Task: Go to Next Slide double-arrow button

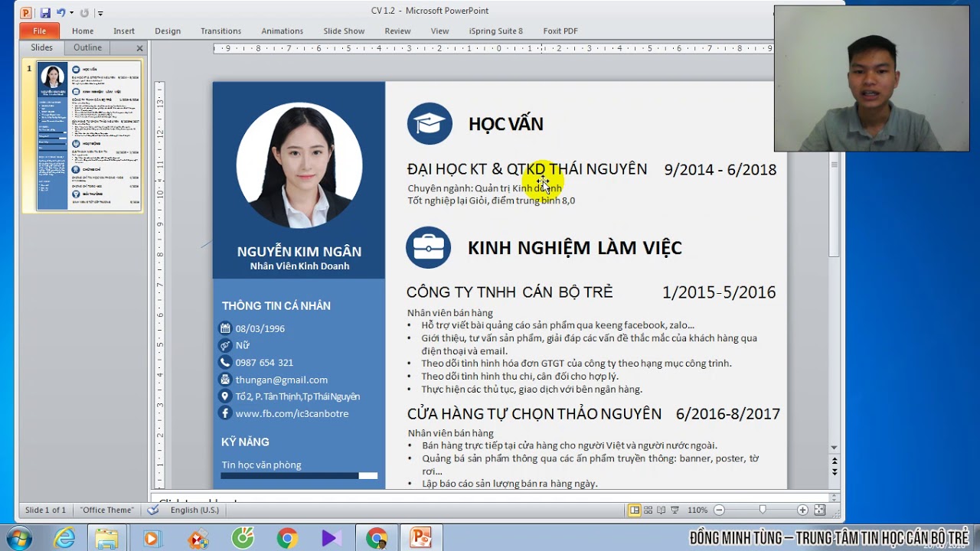Action: tap(834, 471)
